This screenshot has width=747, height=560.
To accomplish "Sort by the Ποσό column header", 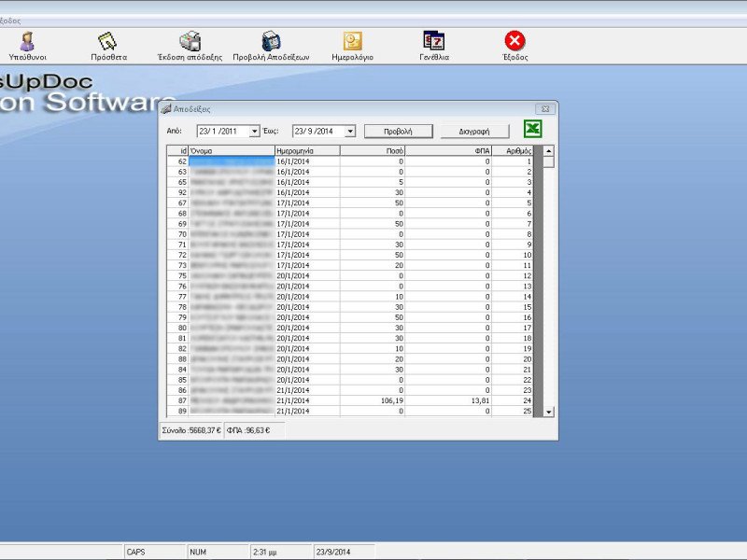I will (x=373, y=150).
